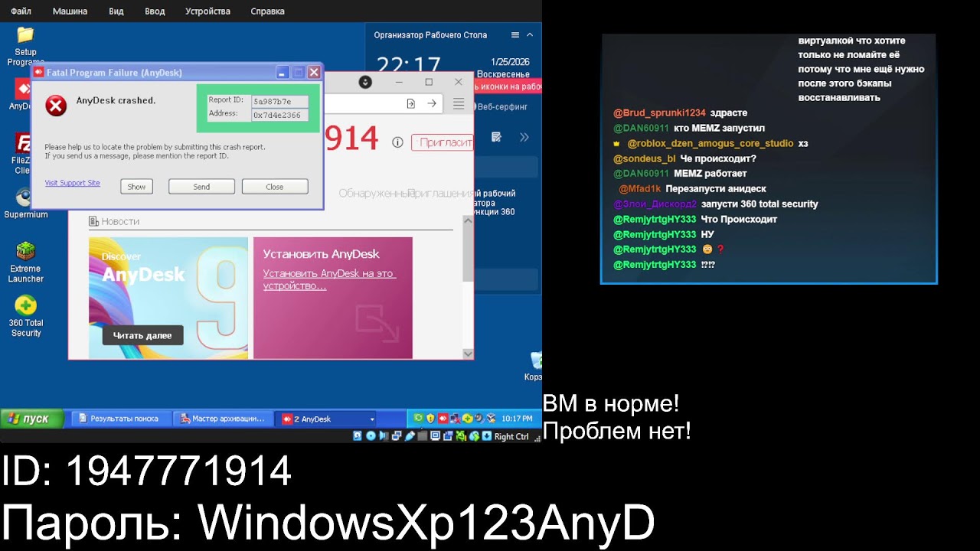Open the Recycle Bin desktop icon
This screenshot has height=551, width=980.
click(x=534, y=366)
